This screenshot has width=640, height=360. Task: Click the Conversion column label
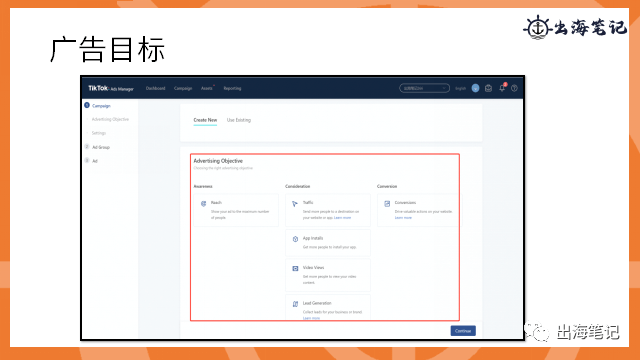[387, 186]
